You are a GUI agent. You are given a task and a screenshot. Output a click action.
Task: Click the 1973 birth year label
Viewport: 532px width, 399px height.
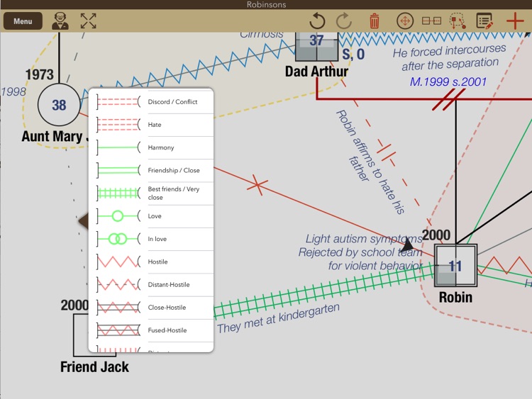39,74
